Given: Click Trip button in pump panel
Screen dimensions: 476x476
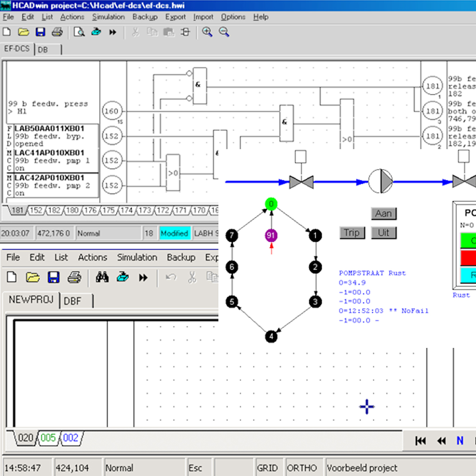Looking at the screenshot, I should tap(352, 233).
